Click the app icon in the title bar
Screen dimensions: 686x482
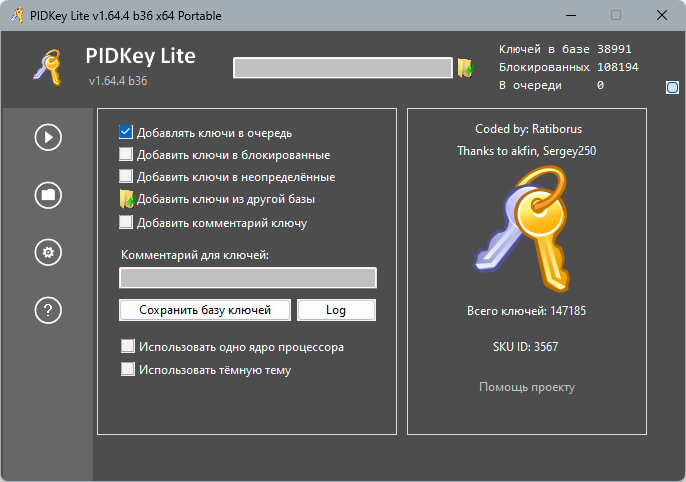click(17, 15)
